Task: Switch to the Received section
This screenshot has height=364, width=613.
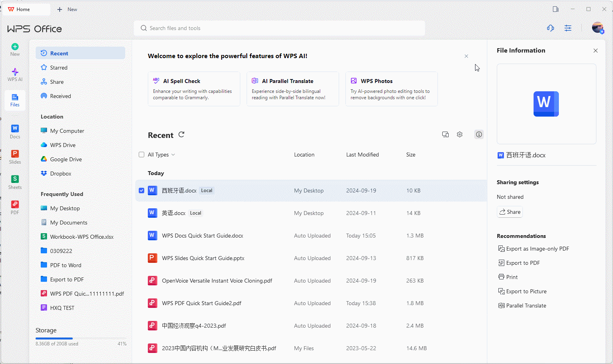Action: pos(60,96)
